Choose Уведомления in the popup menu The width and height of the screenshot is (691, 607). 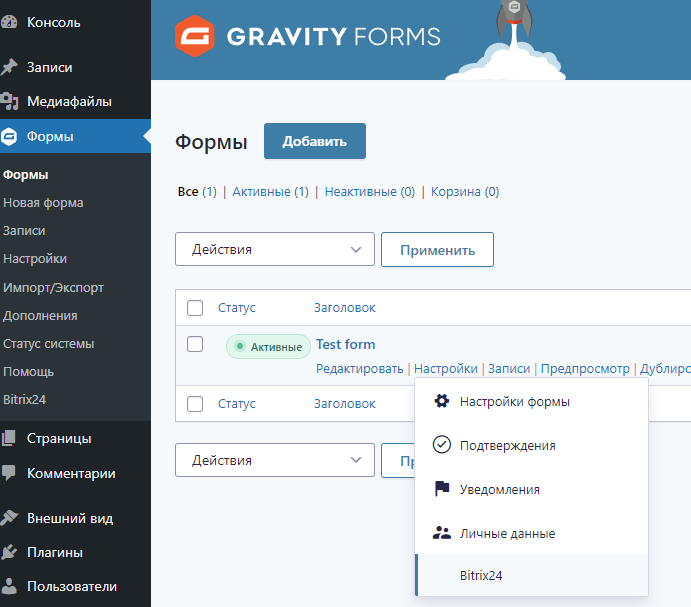[x=531, y=489]
